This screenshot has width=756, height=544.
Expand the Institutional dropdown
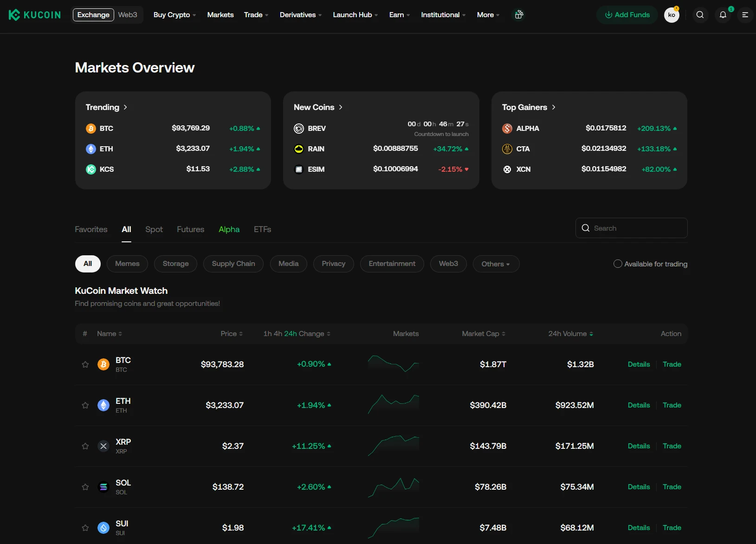click(x=443, y=15)
